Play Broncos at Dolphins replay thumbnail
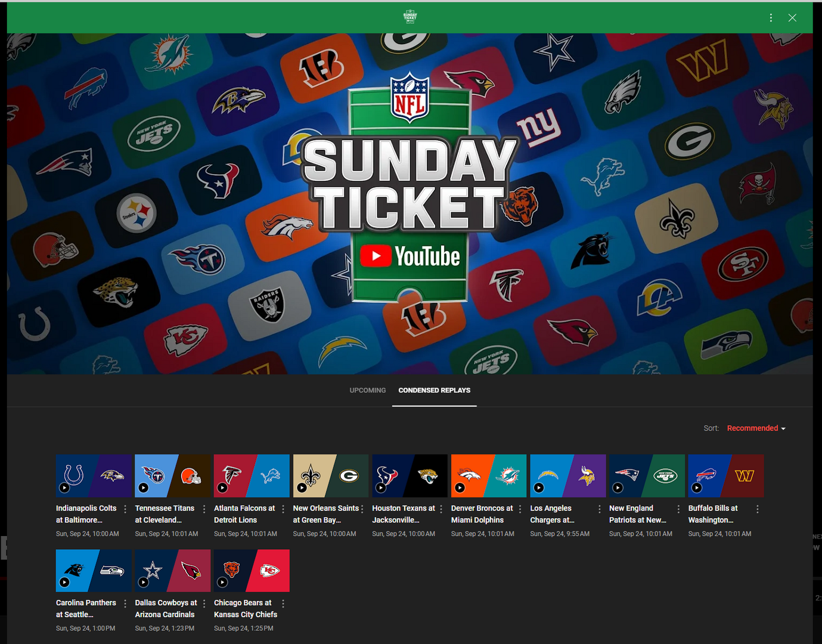This screenshot has width=822, height=644. pos(489,476)
